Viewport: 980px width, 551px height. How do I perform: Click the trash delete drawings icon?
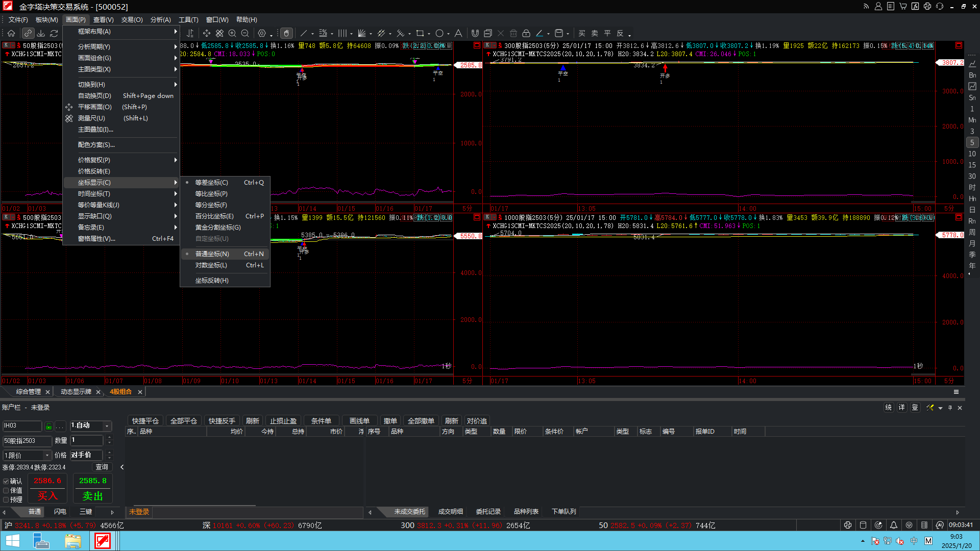(513, 33)
